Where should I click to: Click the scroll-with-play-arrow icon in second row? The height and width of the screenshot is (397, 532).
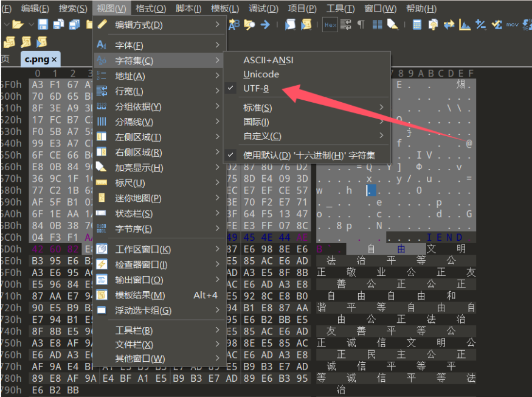pyautogui.click(x=42, y=42)
